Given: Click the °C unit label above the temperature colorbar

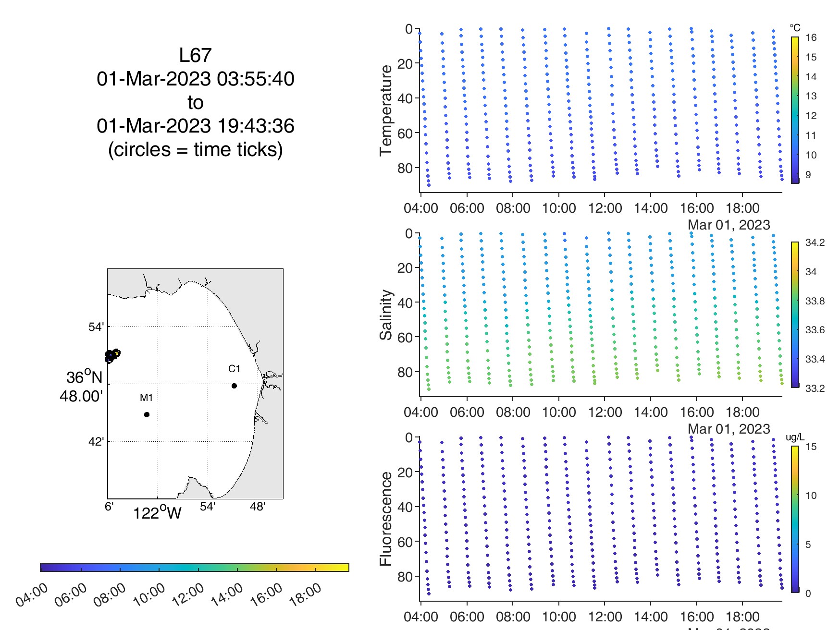Looking at the screenshot, I should pyautogui.click(x=795, y=28).
